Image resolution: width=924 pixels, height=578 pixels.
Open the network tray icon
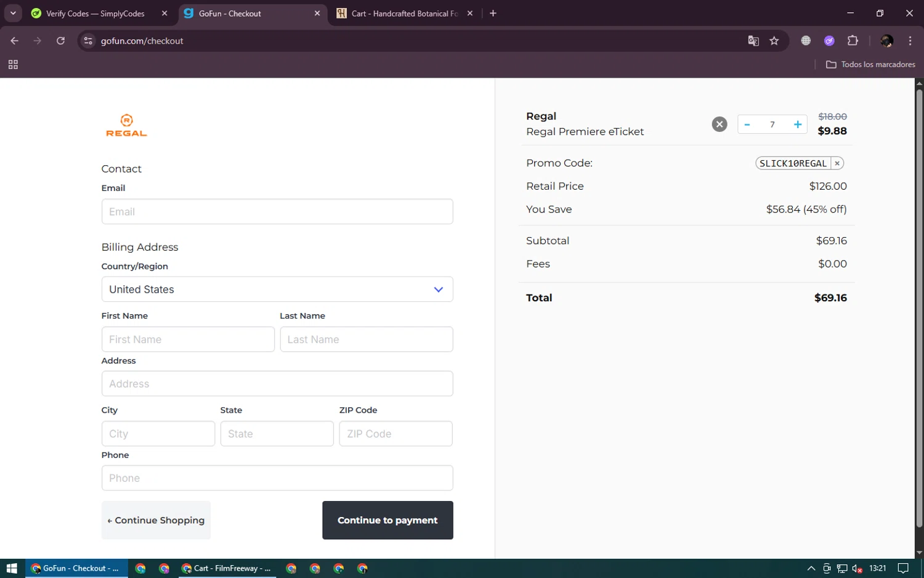[842, 568]
